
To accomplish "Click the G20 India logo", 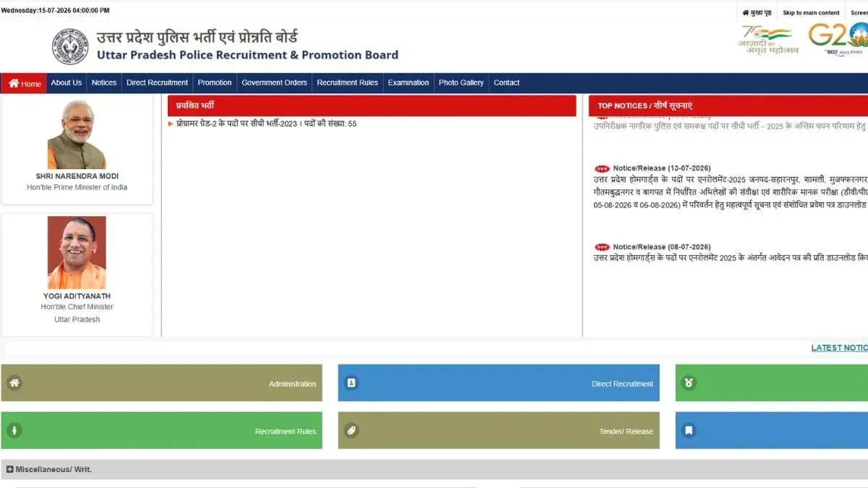I will point(837,40).
